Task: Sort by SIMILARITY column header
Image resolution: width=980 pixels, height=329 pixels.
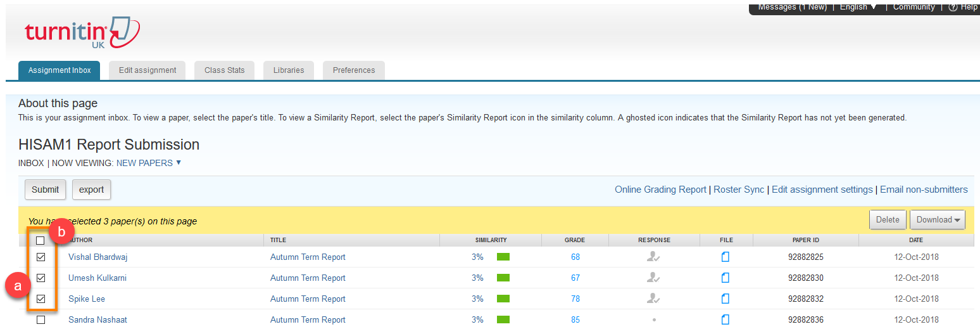Action: pyautogui.click(x=491, y=240)
